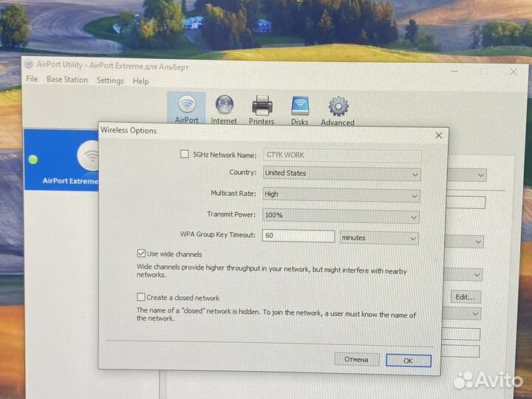Click the Отмена cancel button
The image size is (532, 399).
click(x=357, y=359)
